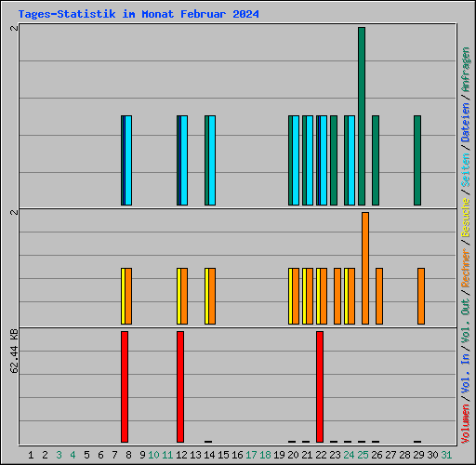
Task: Click the cyan Seiten bar for day 24
Action: click(x=351, y=161)
